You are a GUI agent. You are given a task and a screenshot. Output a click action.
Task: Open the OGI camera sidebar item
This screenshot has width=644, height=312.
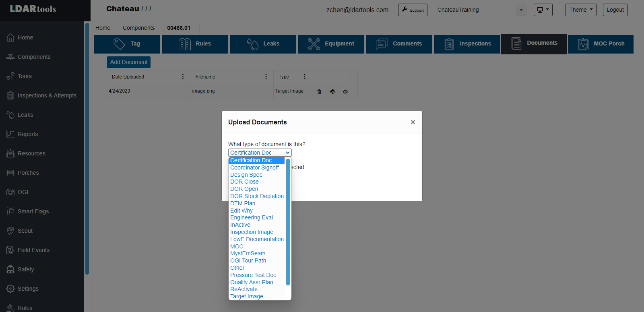pos(17,192)
